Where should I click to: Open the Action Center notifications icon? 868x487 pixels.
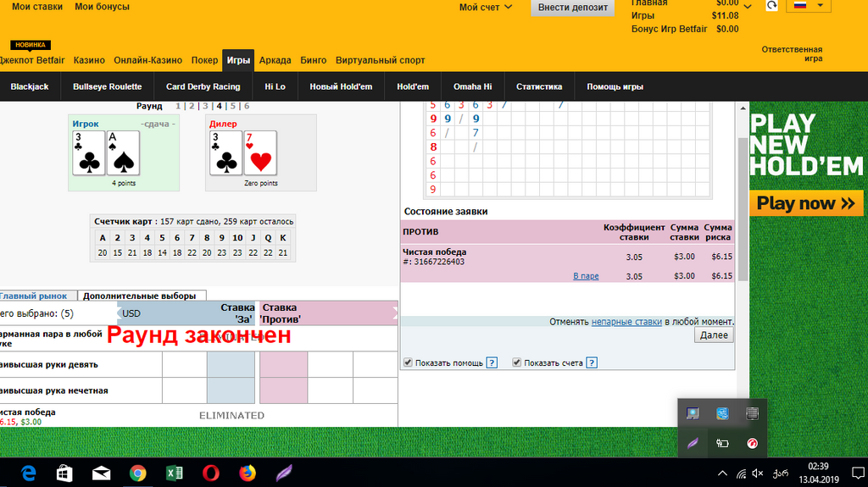click(x=858, y=473)
